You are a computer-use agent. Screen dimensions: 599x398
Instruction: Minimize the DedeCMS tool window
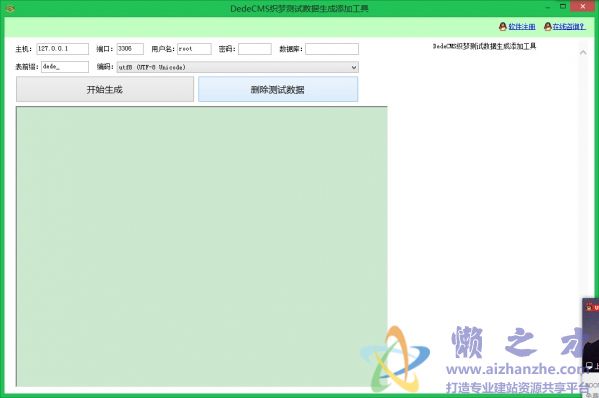tap(547, 7)
